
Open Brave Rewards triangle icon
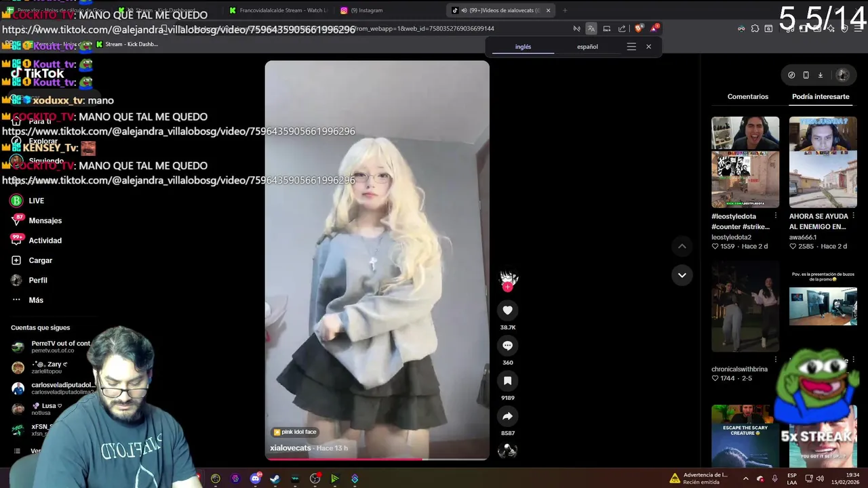(654, 28)
